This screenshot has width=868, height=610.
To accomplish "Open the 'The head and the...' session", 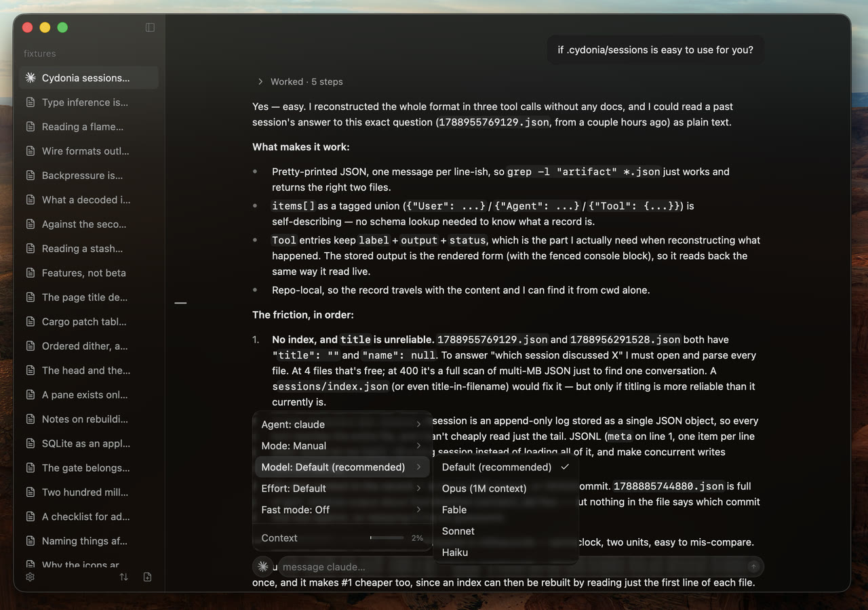I will click(89, 371).
